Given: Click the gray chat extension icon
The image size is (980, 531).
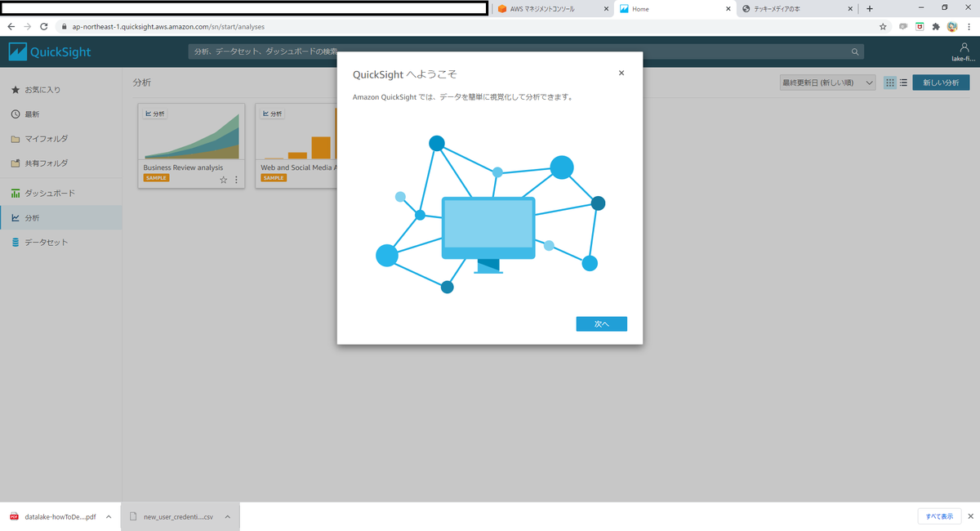Looking at the screenshot, I should [903, 26].
